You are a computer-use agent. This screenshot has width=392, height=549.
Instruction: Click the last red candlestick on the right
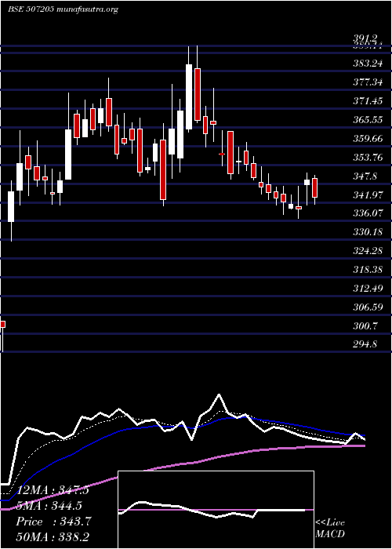point(314,188)
